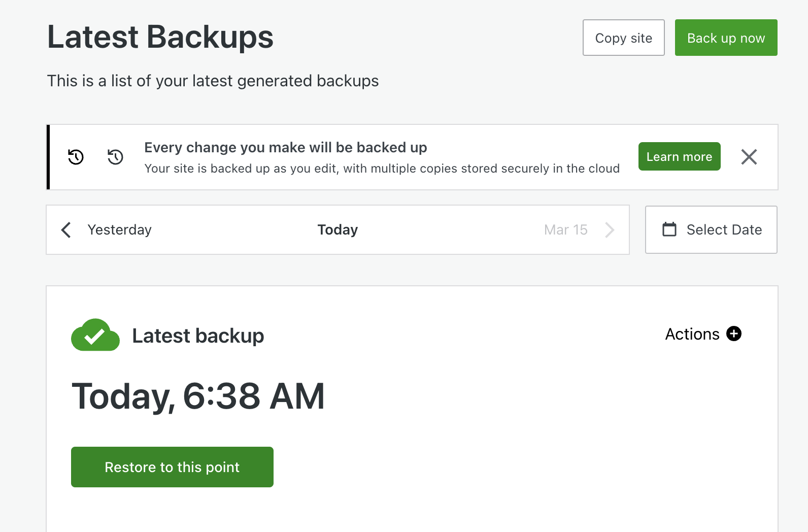Screen dimensions: 808x532
Task: Click the Mar 15 date label
Action: pyautogui.click(x=565, y=229)
